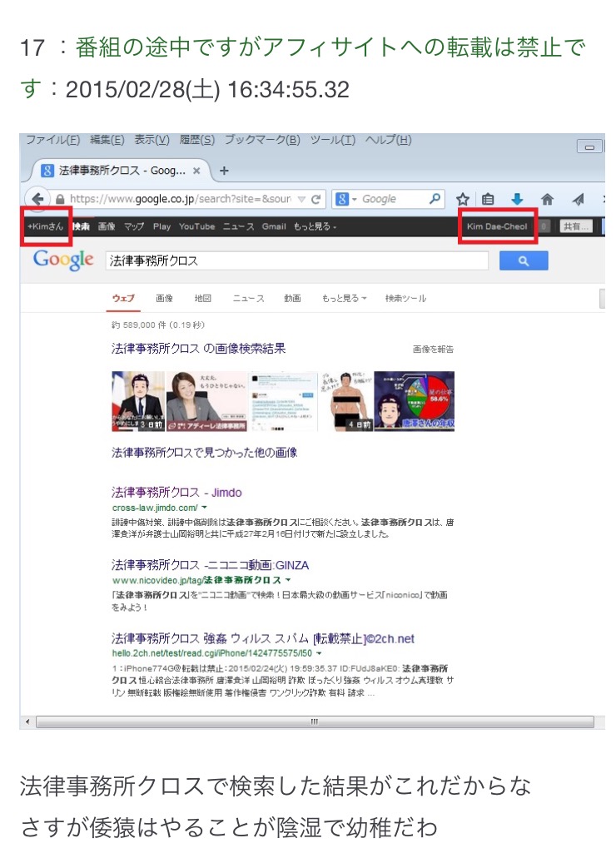Click the Google logo

[x=63, y=260]
